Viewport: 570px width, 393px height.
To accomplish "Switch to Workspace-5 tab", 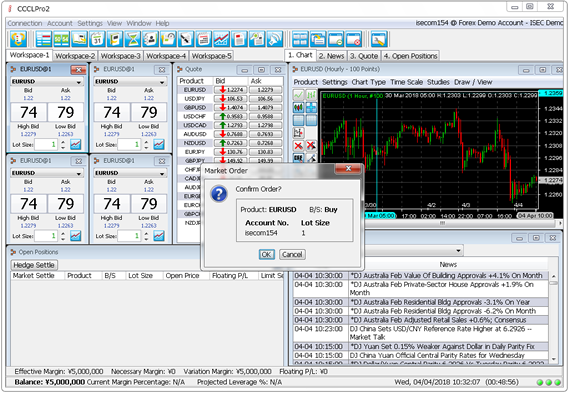I will point(211,56).
